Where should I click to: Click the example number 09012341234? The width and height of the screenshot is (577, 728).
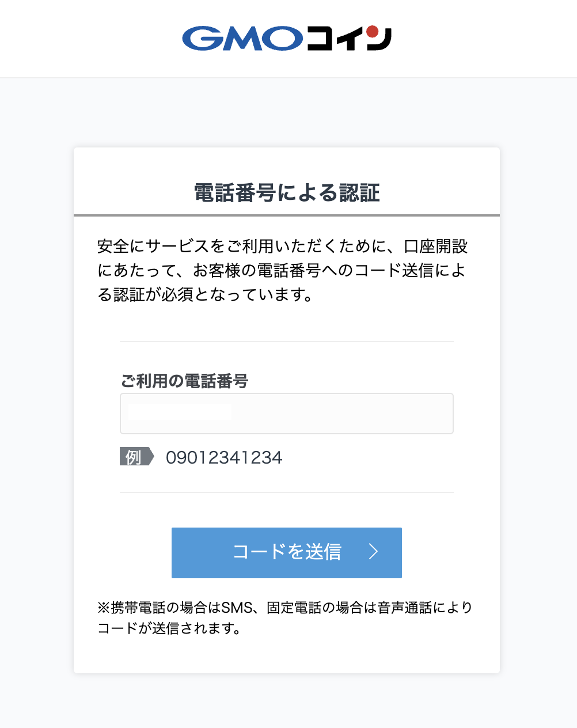coord(224,457)
